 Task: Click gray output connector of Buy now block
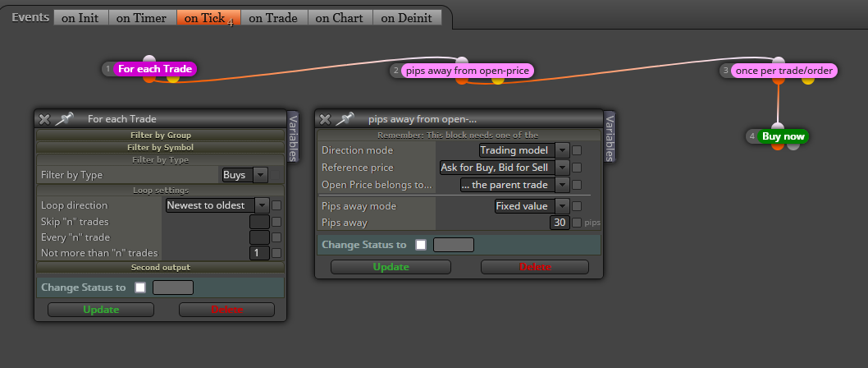(x=793, y=145)
